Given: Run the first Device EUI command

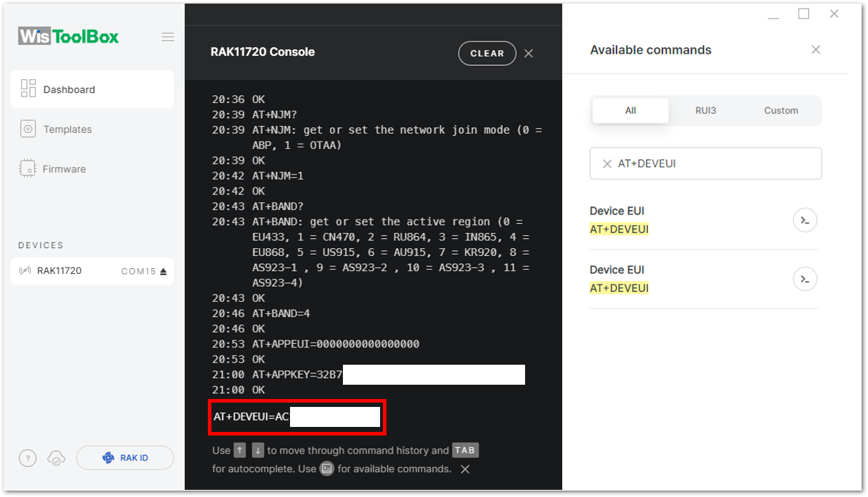Looking at the screenshot, I should pyautogui.click(x=805, y=220).
